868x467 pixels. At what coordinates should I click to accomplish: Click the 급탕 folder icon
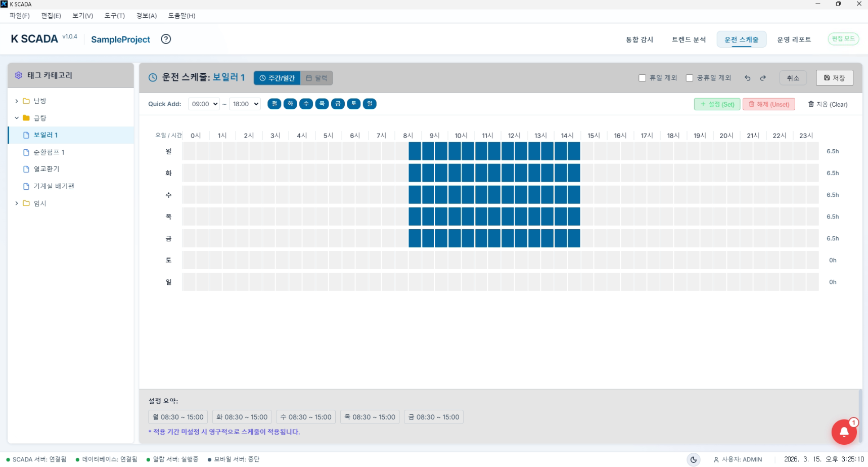coord(26,118)
